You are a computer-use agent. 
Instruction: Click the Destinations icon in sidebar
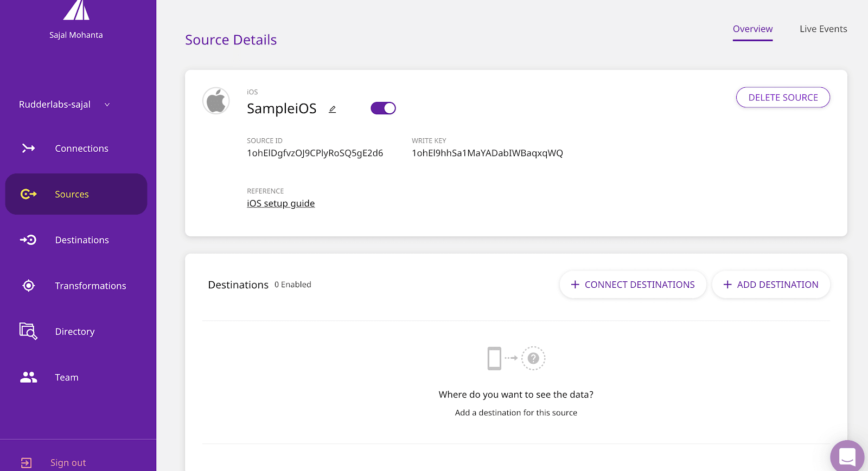(28, 240)
